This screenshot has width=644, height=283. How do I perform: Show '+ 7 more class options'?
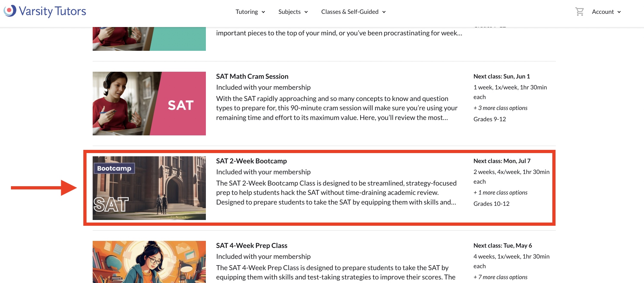click(500, 277)
